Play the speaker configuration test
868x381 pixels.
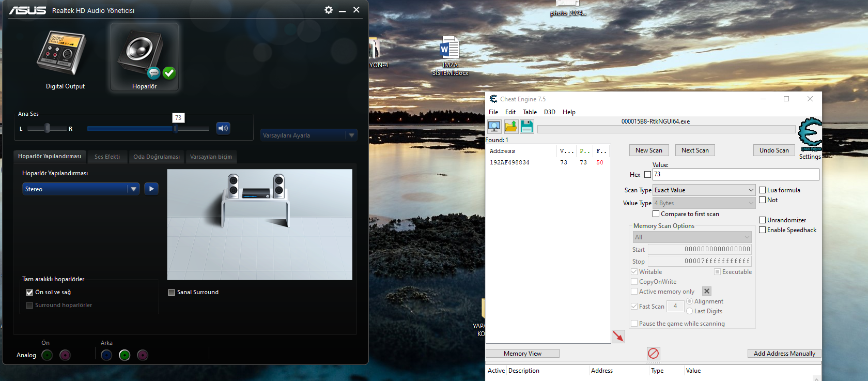151,189
